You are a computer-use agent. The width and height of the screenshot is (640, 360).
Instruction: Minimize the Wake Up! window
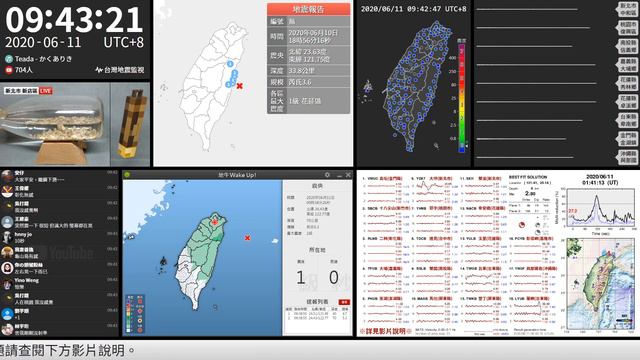coord(339,175)
